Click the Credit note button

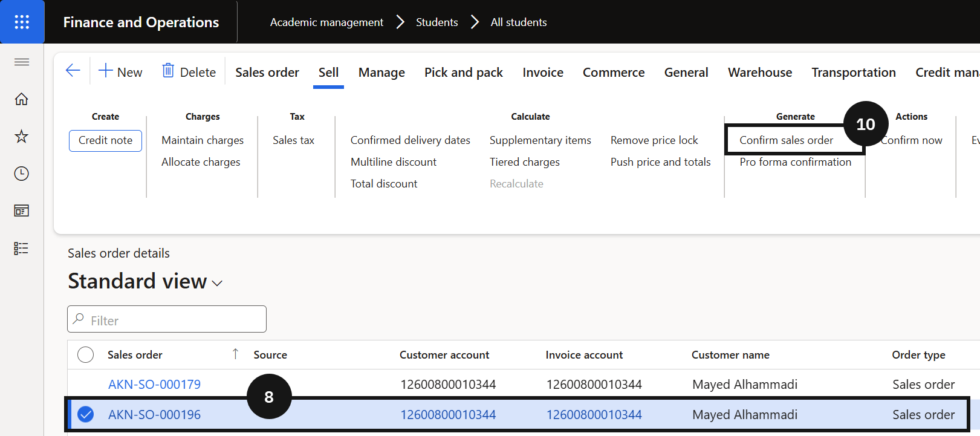pos(105,140)
